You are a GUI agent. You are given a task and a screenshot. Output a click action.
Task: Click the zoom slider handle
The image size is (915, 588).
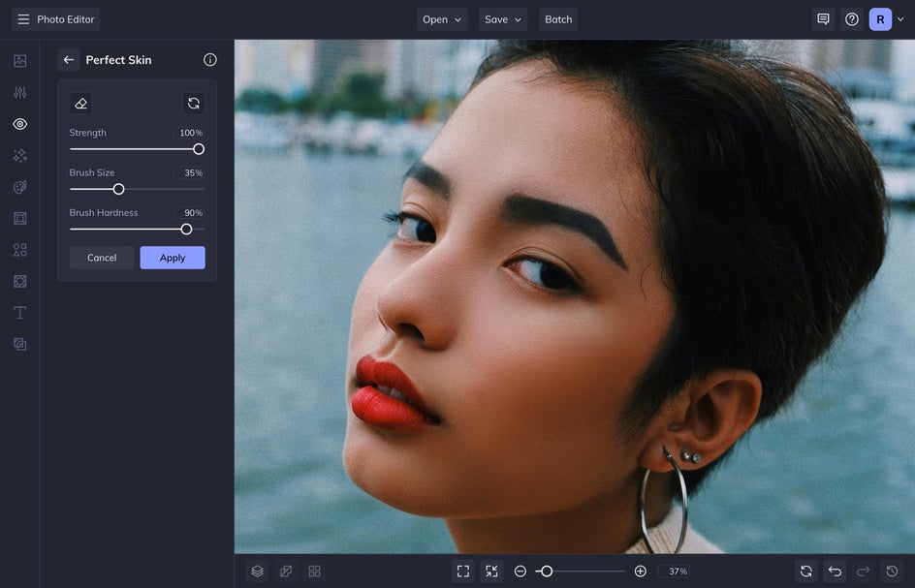click(x=547, y=572)
